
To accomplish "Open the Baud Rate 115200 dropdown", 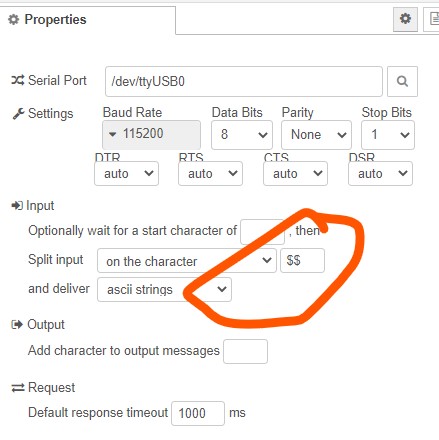I will point(151,134).
